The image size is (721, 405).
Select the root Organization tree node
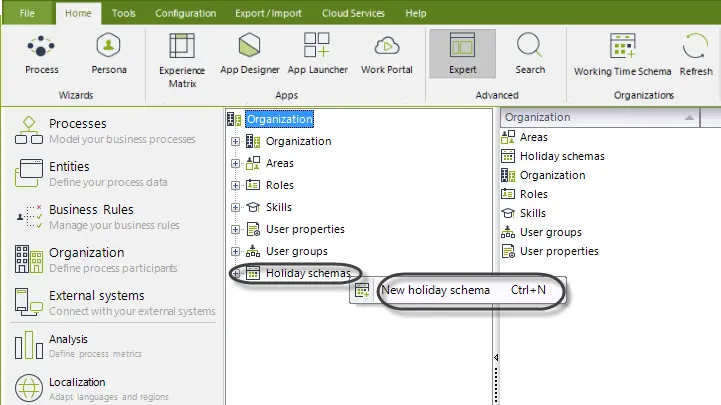(x=280, y=119)
